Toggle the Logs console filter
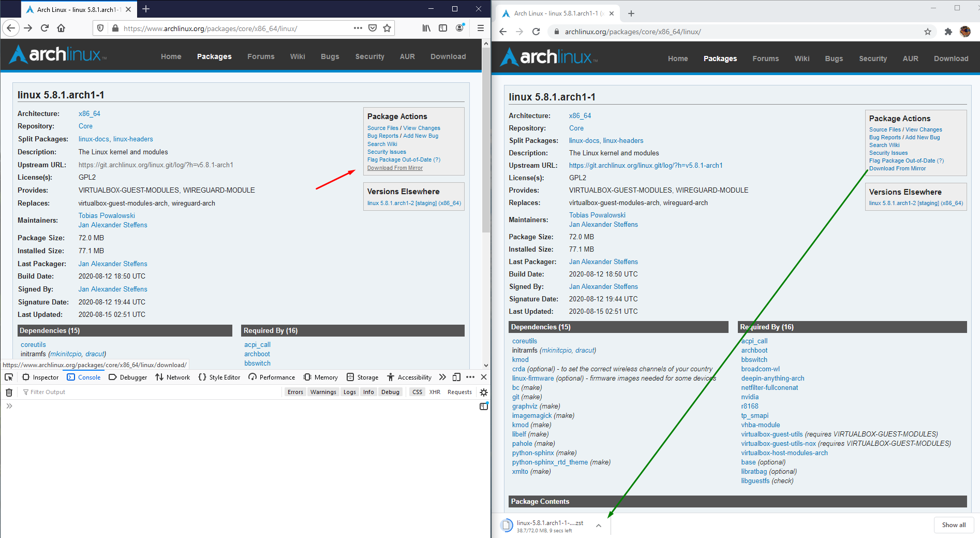This screenshot has width=980, height=538. point(350,392)
